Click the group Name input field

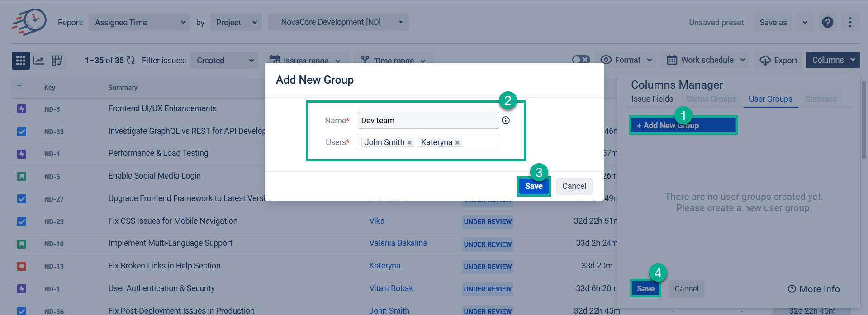point(428,121)
